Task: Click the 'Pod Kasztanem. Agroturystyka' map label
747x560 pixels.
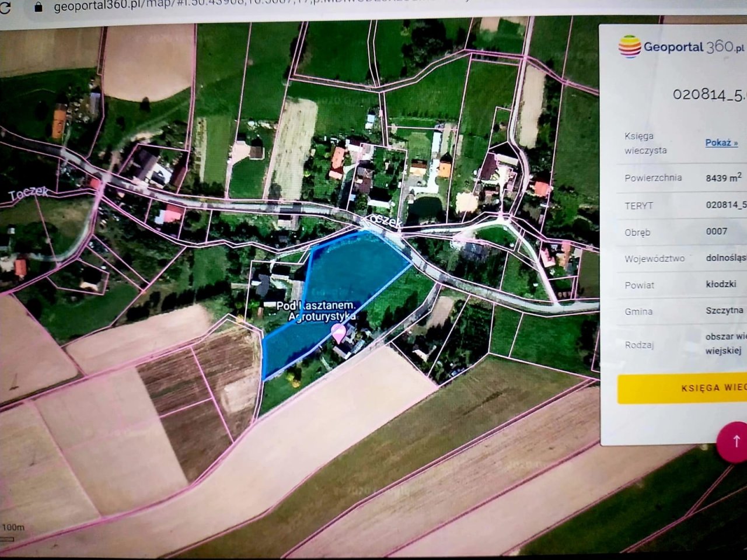Action: click(x=316, y=311)
